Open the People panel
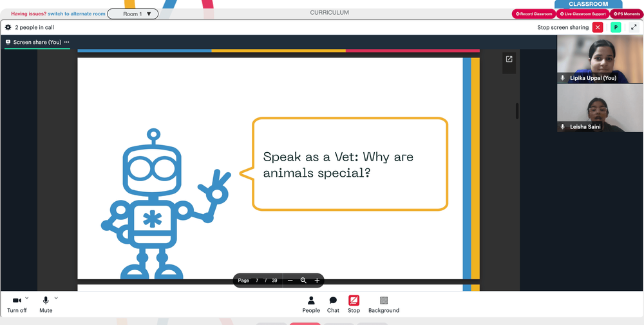The height and width of the screenshot is (325, 644). coord(311,305)
